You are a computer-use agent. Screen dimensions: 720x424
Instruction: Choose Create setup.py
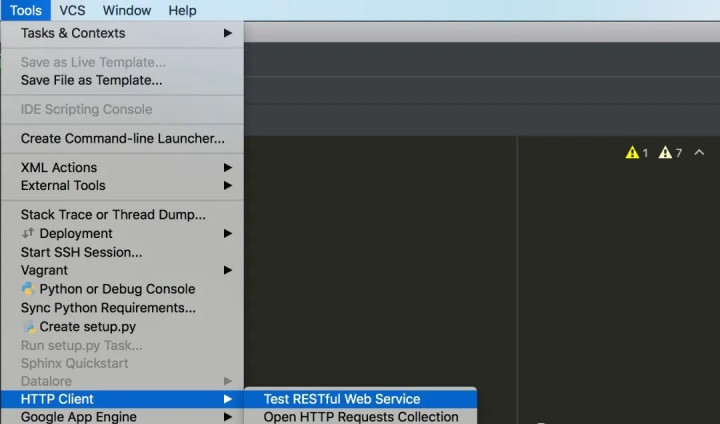(x=122, y=327)
